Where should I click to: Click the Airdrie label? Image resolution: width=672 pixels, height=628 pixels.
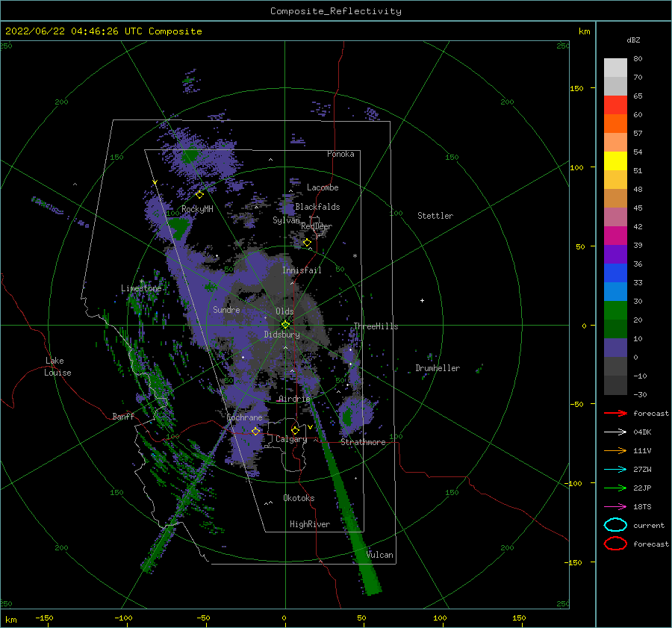pyautogui.click(x=294, y=398)
